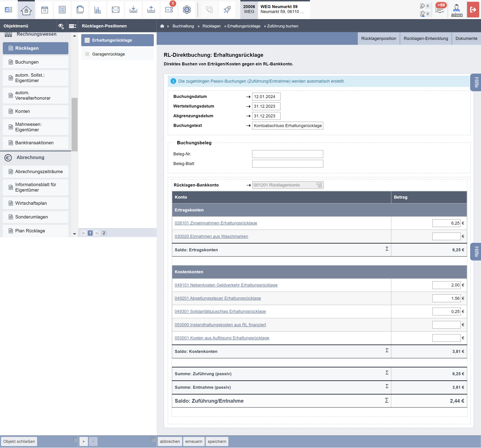
Task: Click the Objektmenü scroll down arrow
Action: [x=75, y=234]
